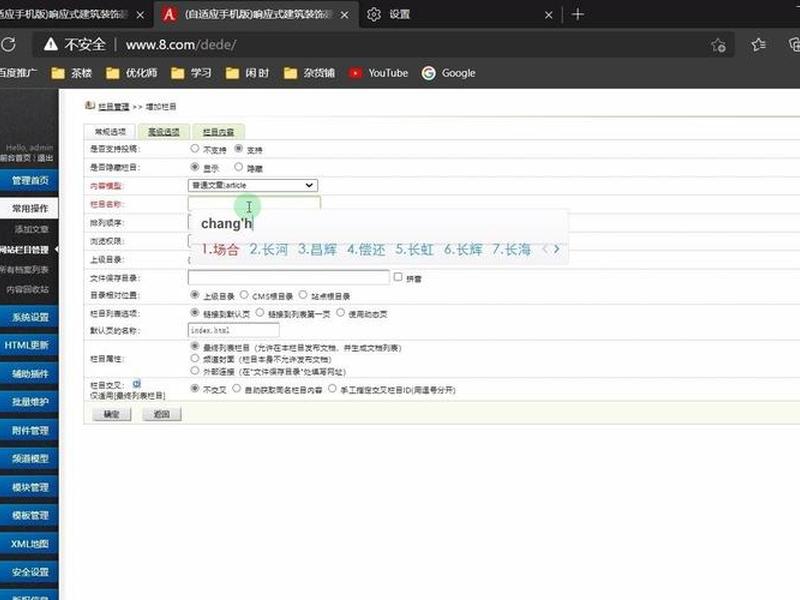Screen dimensions: 800x600
Task: Open the YouTube bookmark
Action: (379, 73)
